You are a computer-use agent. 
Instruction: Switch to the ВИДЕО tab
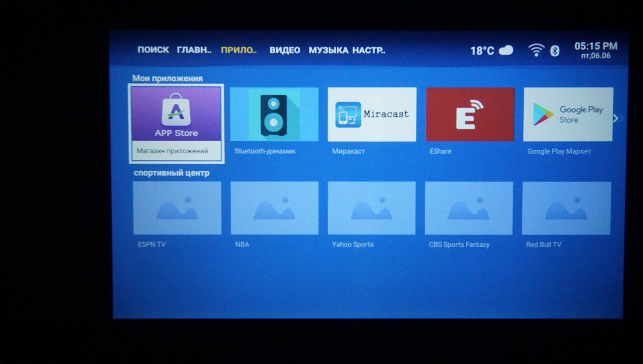coord(285,50)
